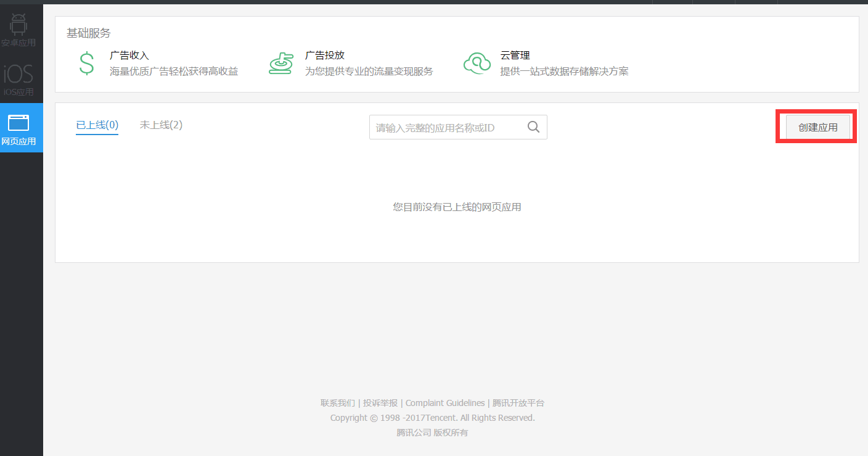Open the 投诉举报 footer link
The image size is (868, 456).
click(380, 402)
